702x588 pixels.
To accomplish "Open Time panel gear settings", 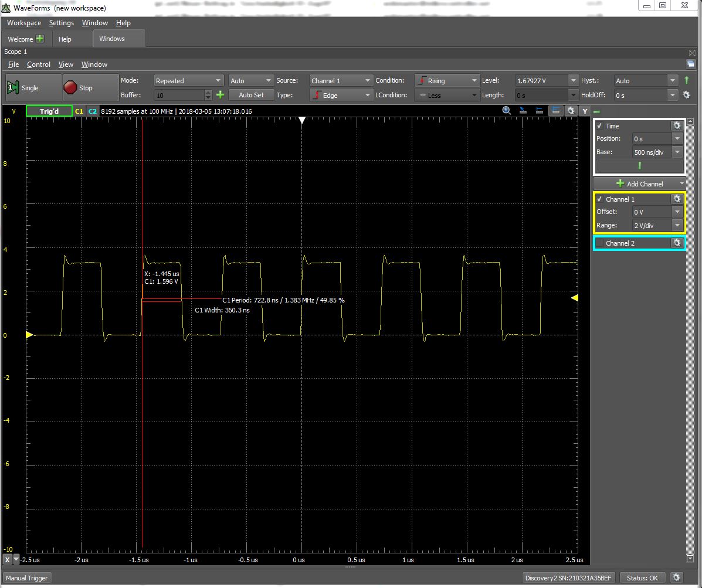I will tap(677, 125).
